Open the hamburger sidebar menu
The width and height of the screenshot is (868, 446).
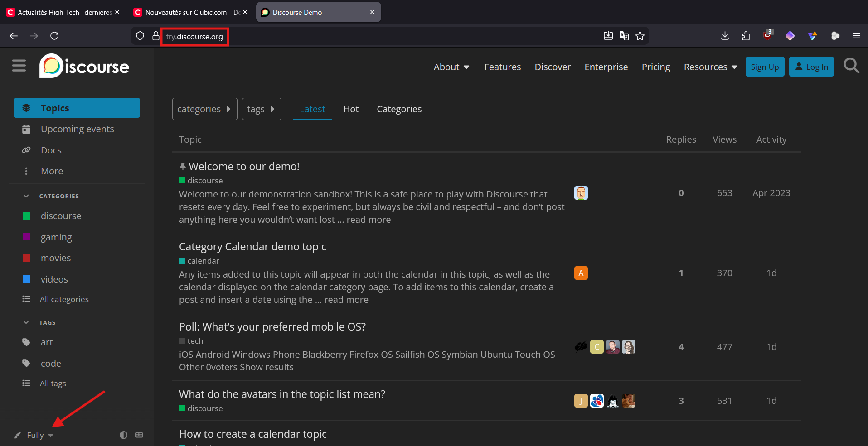tap(19, 66)
